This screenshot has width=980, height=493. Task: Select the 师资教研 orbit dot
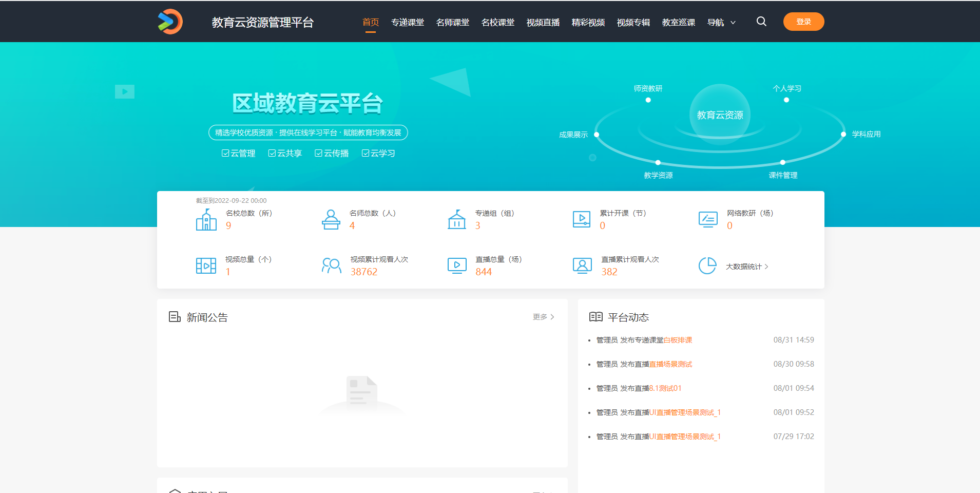tap(648, 100)
